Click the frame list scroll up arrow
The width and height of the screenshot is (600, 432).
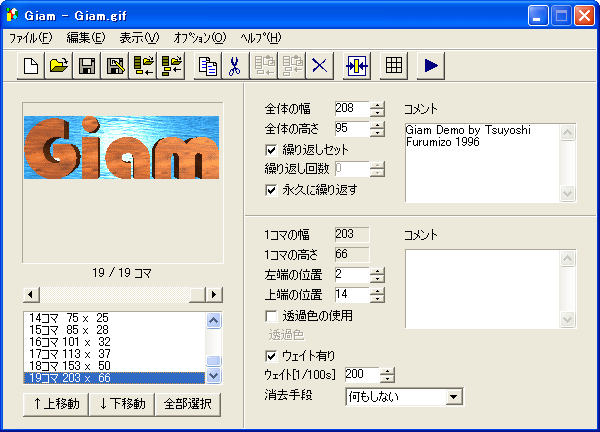point(214,320)
